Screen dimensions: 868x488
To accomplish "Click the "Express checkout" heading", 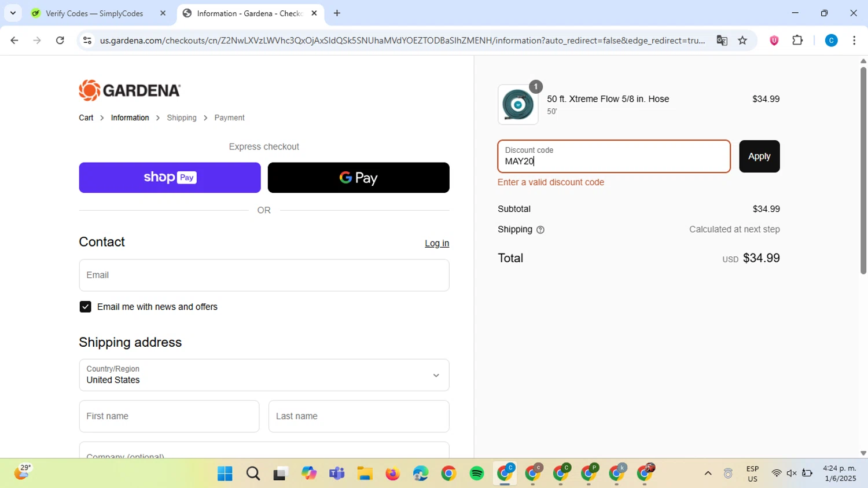I will [x=264, y=147].
